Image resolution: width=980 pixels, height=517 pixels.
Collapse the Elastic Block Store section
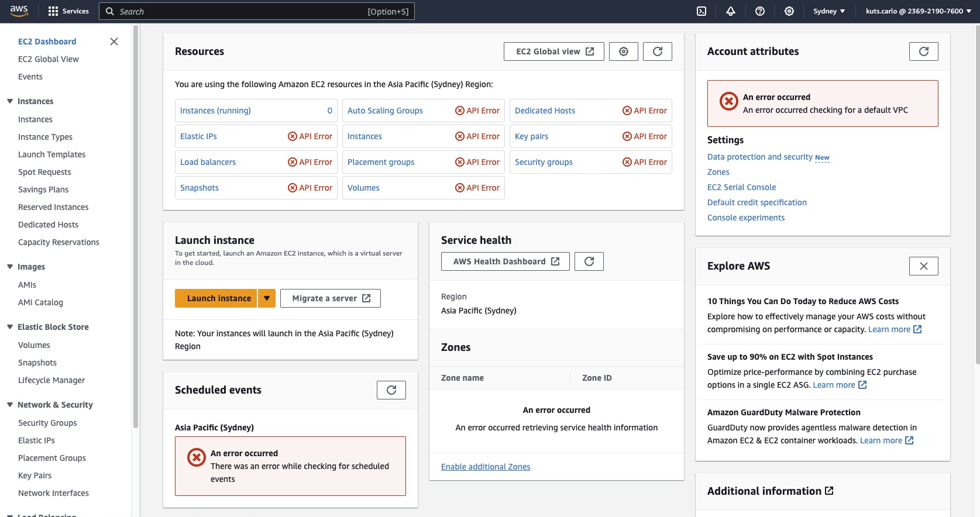coord(10,327)
